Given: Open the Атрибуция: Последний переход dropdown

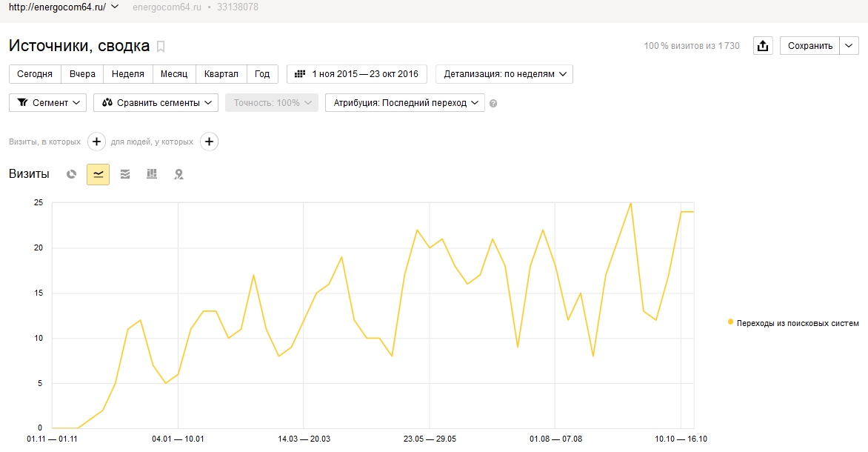Looking at the screenshot, I should [404, 103].
